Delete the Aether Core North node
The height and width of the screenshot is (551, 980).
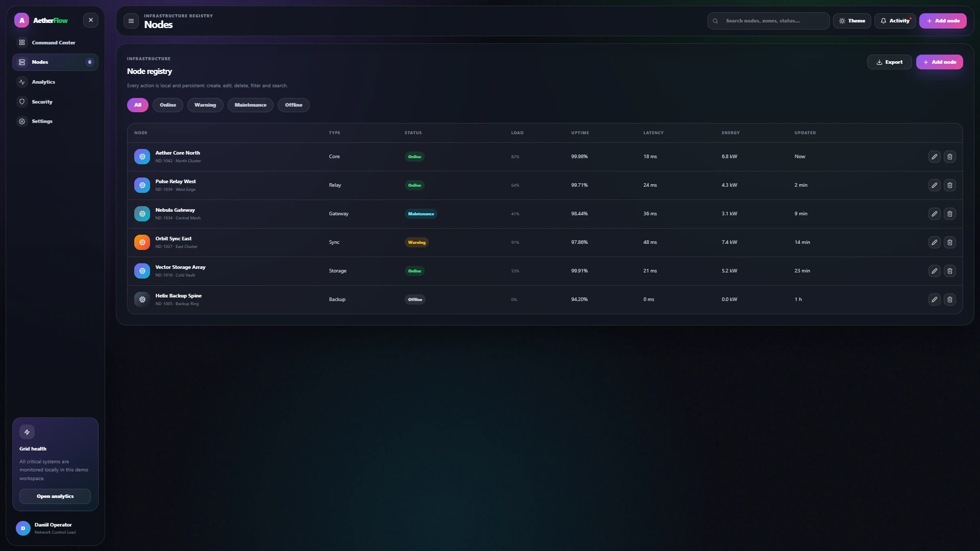tap(949, 157)
